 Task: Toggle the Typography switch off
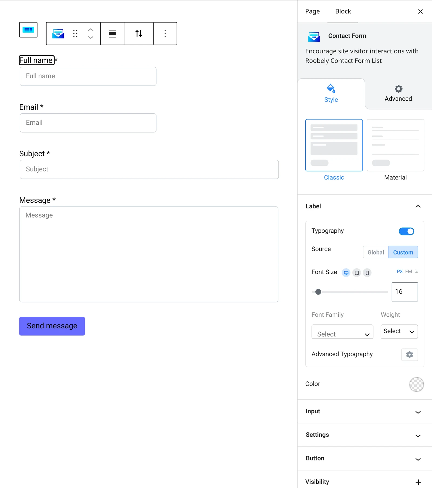click(406, 231)
